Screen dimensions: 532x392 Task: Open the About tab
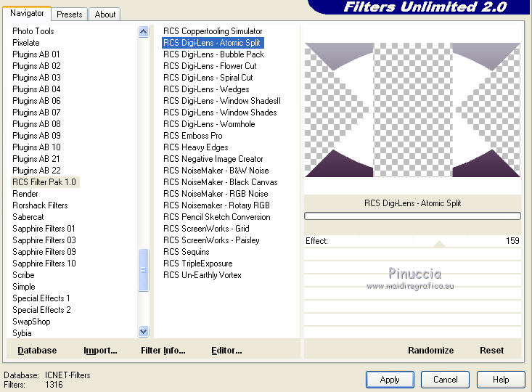point(105,15)
